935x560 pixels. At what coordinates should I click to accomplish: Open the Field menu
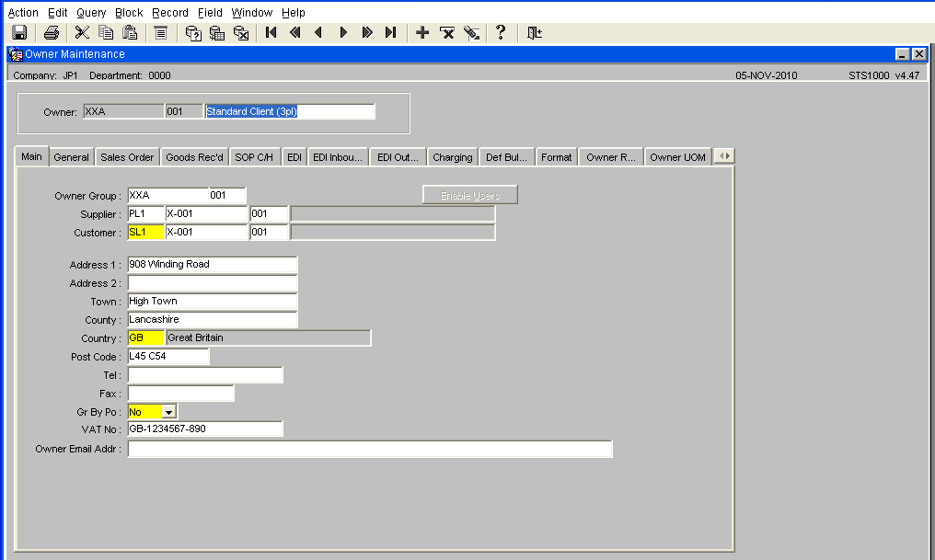pyautogui.click(x=210, y=13)
